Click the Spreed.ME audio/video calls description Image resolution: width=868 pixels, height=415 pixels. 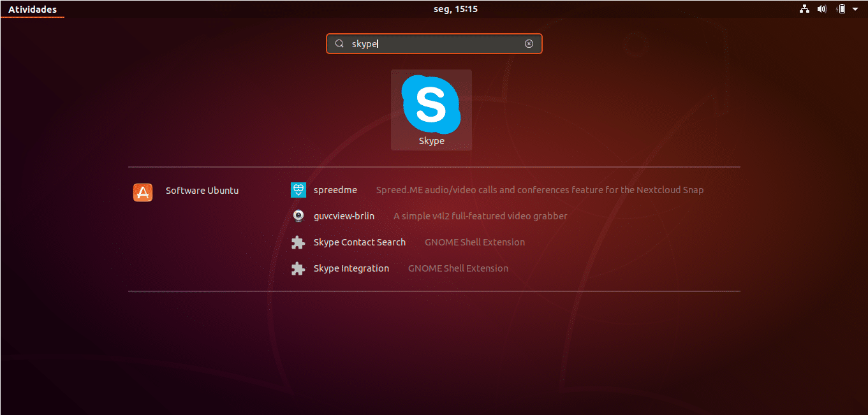(540, 190)
